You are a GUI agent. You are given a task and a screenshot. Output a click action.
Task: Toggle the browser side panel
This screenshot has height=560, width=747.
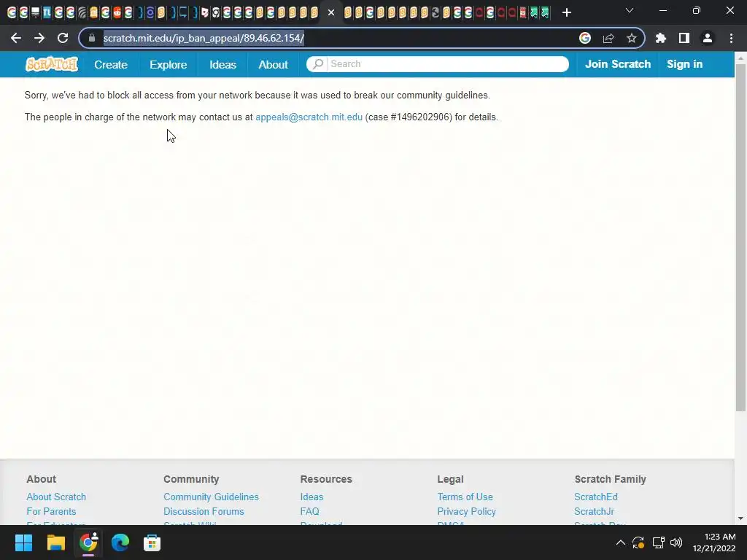pyautogui.click(x=684, y=38)
